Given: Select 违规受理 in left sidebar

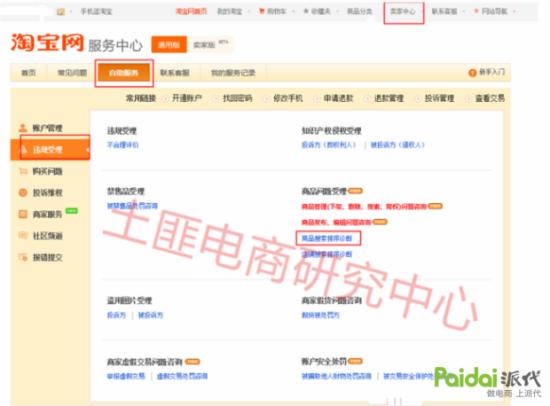Looking at the screenshot, I should coord(50,150).
